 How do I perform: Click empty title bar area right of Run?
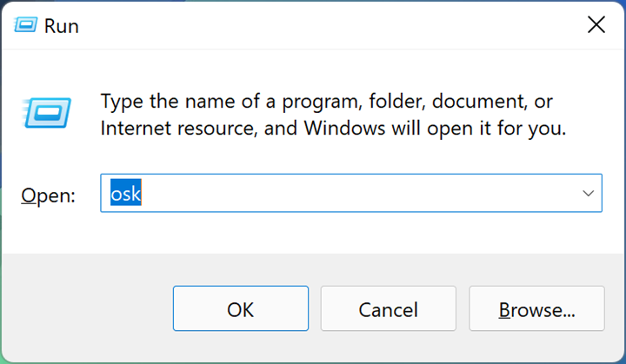click(x=319, y=25)
